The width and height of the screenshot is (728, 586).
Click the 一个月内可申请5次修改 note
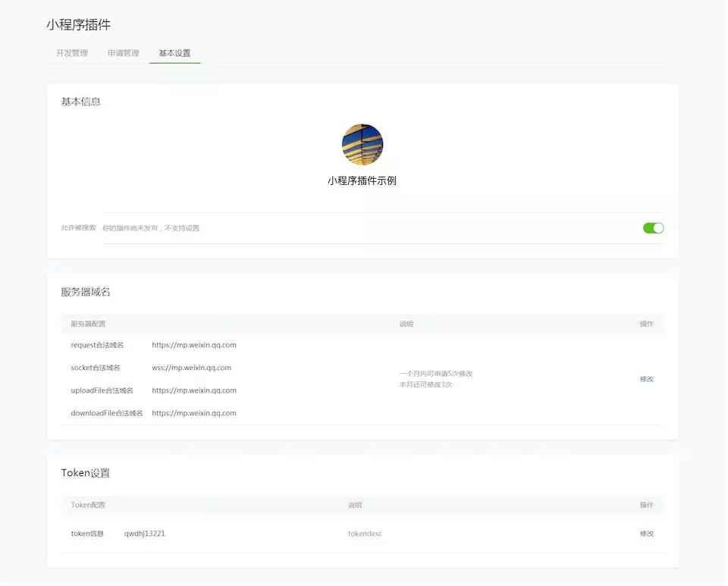tap(436, 374)
